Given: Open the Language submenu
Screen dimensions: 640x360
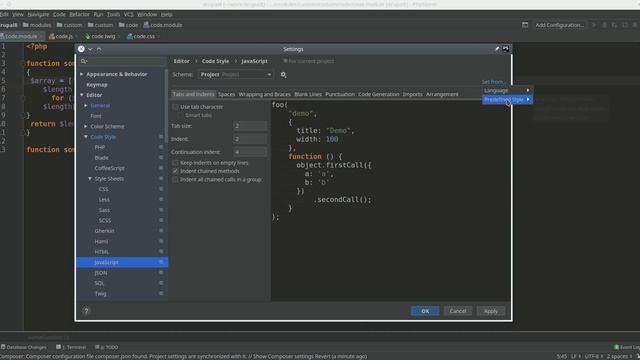Looking at the screenshot, I should point(507,90).
